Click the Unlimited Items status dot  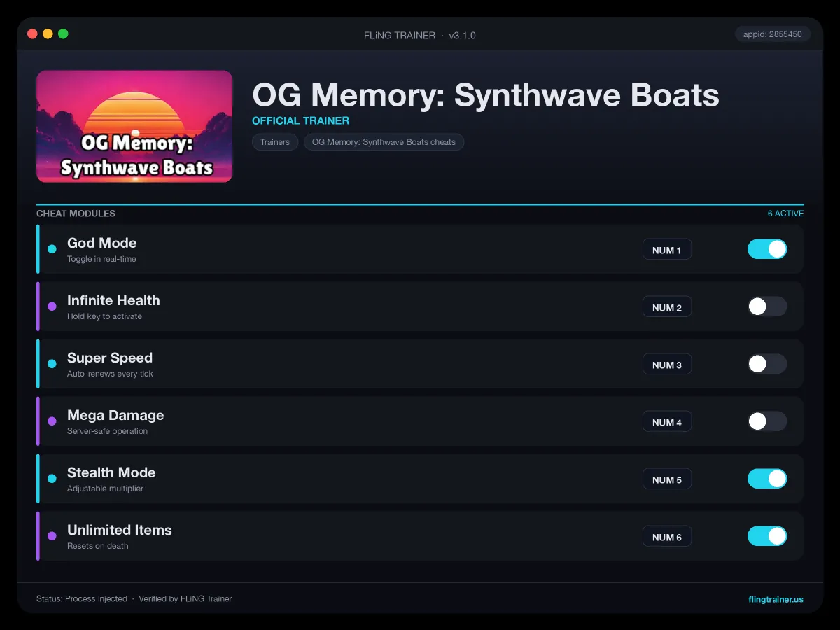point(52,536)
